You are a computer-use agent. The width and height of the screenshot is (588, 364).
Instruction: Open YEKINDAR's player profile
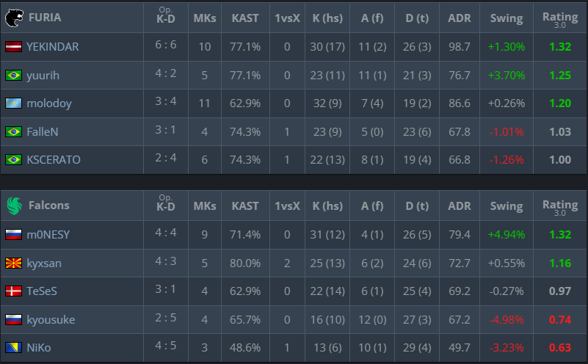click(x=52, y=47)
